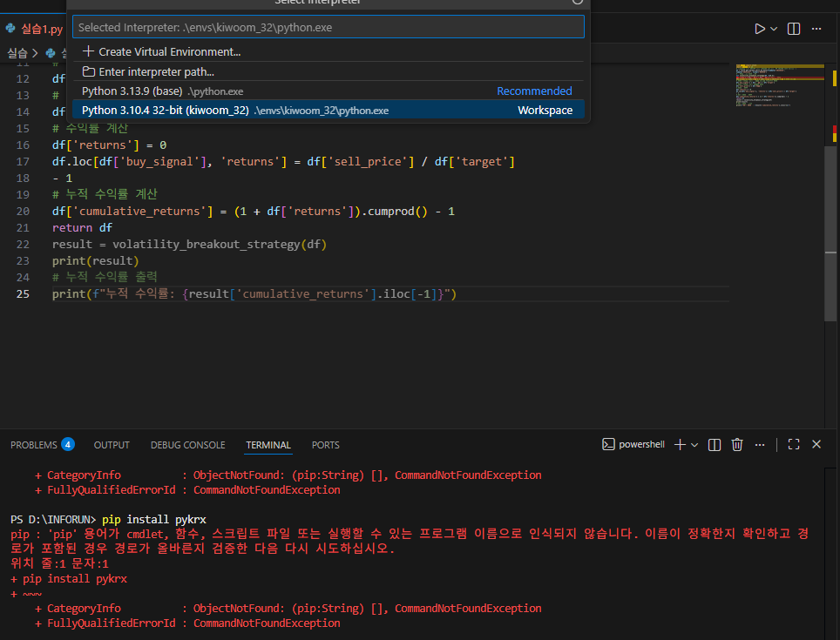Open the run options dropdown arrow

click(774, 29)
